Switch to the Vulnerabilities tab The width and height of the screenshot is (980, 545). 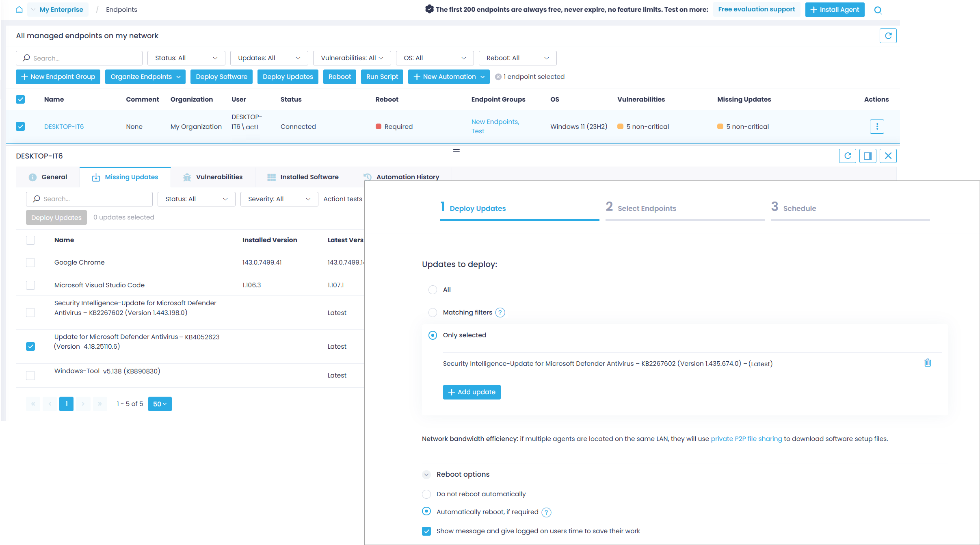(213, 177)
